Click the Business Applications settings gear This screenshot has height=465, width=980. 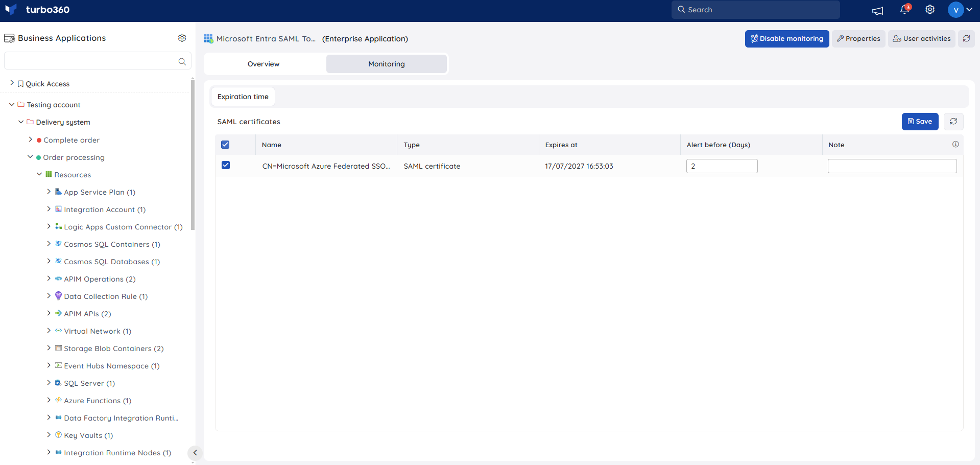pyautogui.click(x=182, y=38)
